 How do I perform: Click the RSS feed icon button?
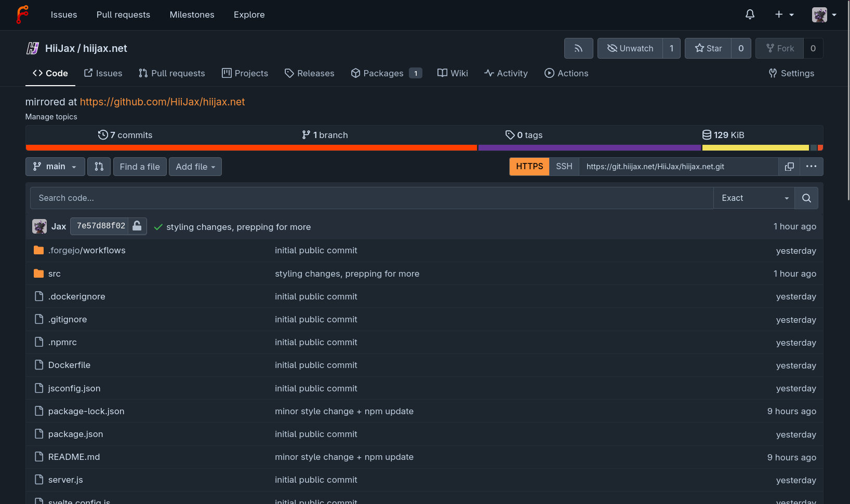pyautogui.click(x=578, y=48)
